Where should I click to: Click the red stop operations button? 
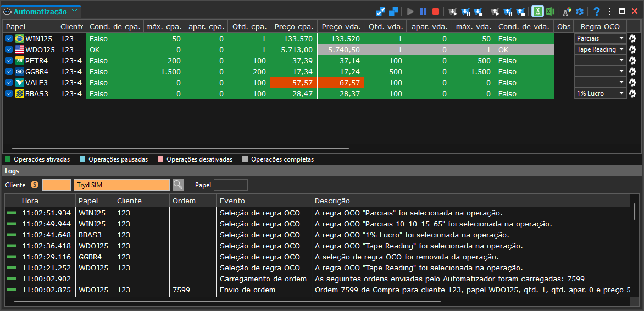436,12
